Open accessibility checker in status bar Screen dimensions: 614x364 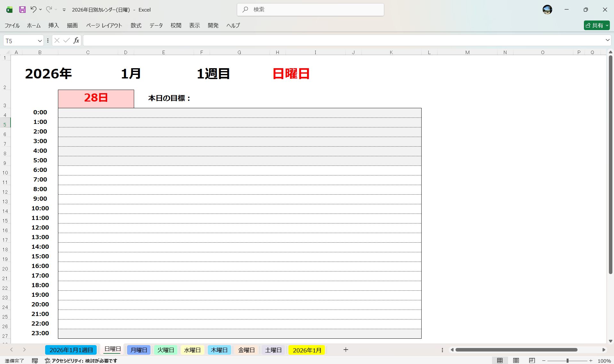tap(81, 361)
